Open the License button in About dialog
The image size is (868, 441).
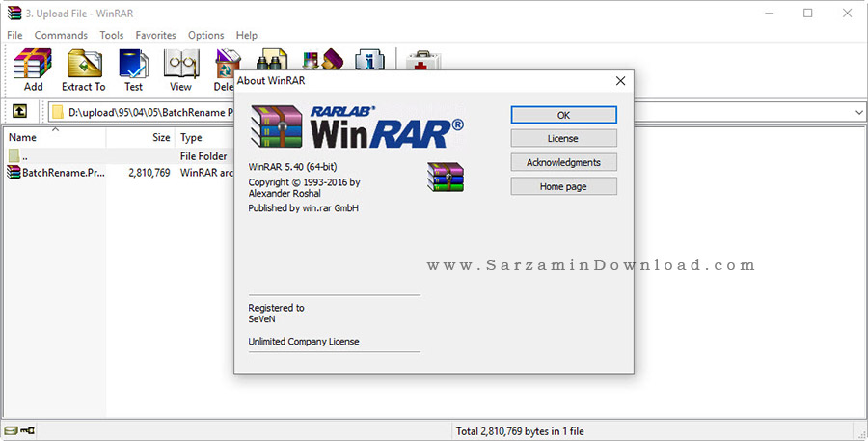(x=563, y=139)
